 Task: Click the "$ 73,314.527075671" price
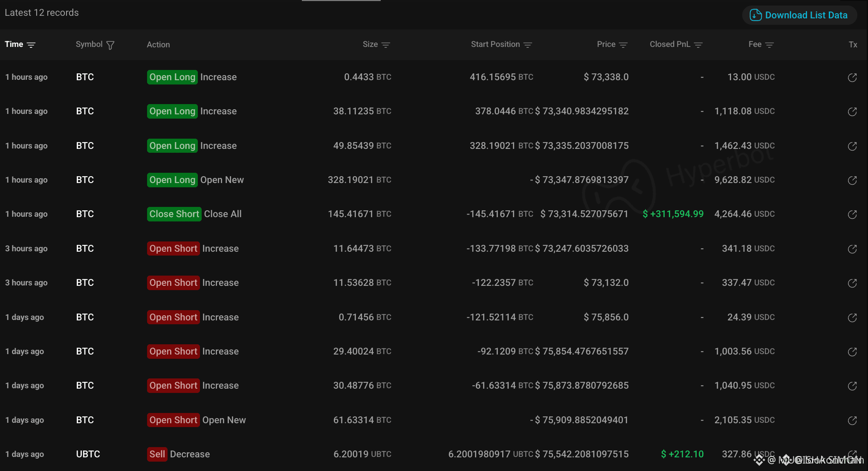(x=584, y=214)
